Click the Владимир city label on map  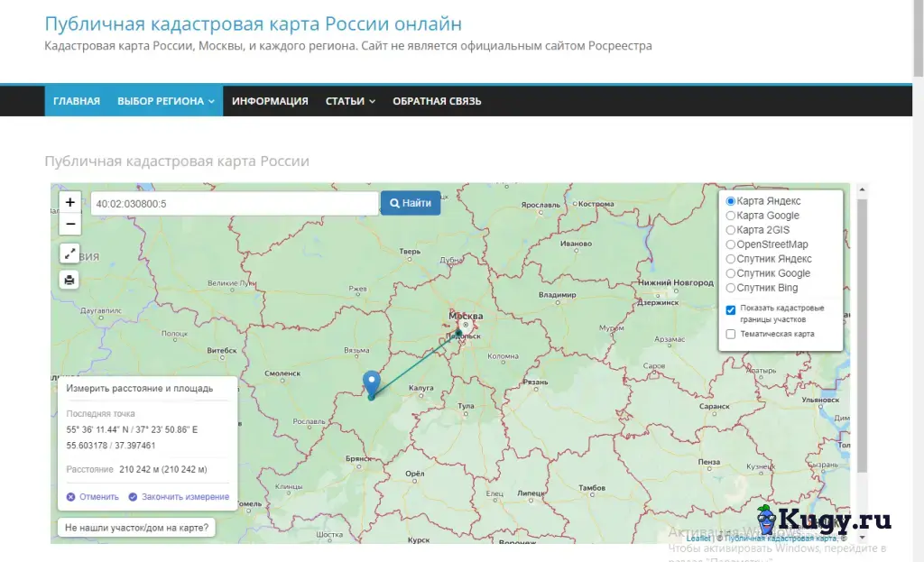point(557,294)
